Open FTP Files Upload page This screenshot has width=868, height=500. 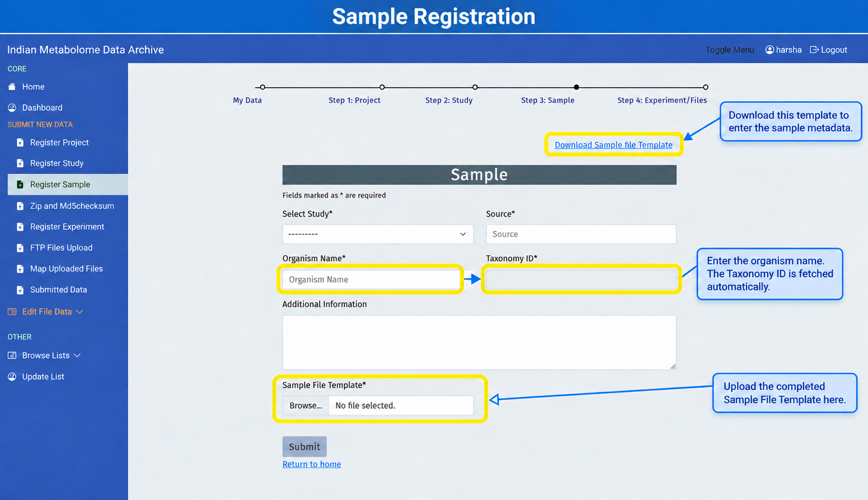(61, 248)
